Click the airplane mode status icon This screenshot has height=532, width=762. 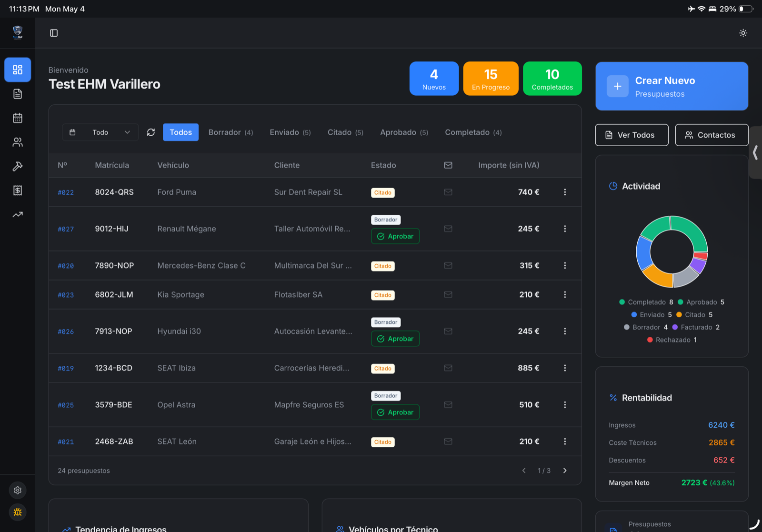pyautogui.click(x=691, y=9)
